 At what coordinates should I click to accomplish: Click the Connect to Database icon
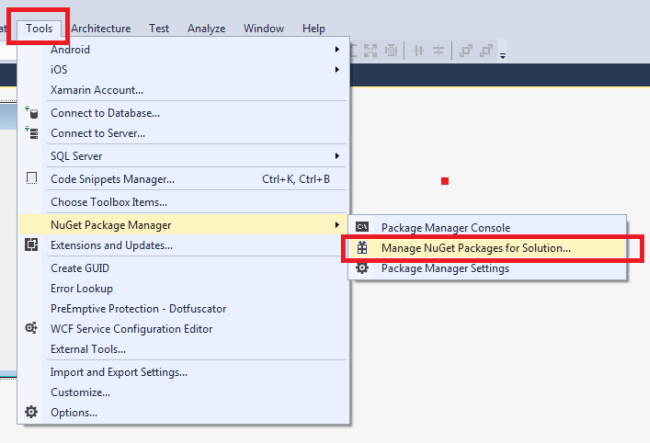32,113
